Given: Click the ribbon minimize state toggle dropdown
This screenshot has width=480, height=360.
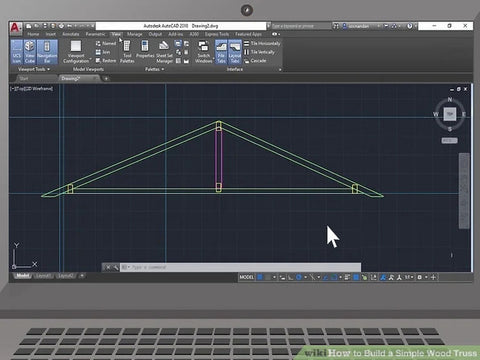Looking at the screenshot, I should tap(275, 34).
